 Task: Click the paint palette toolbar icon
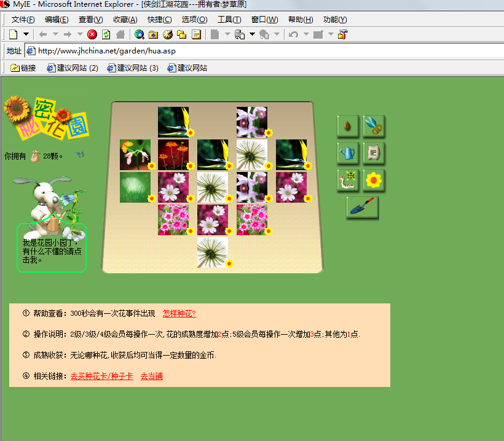click(168, 34)
